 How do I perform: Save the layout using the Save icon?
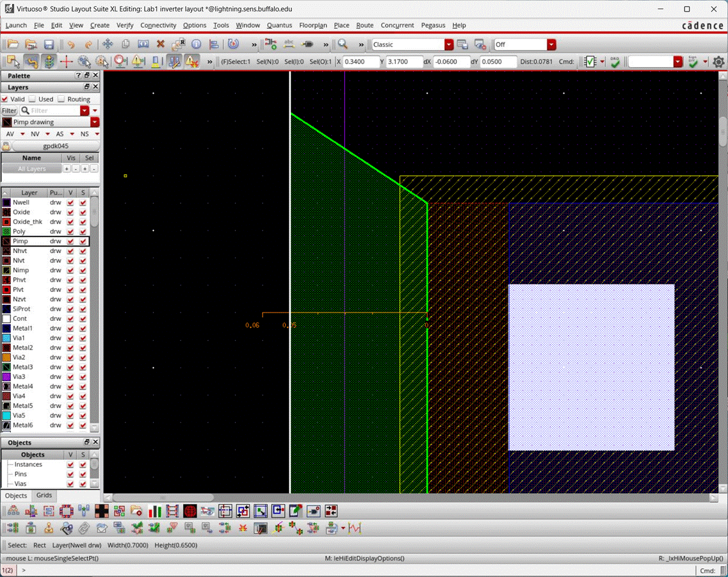pyautogui.click(x=49, y=44)
